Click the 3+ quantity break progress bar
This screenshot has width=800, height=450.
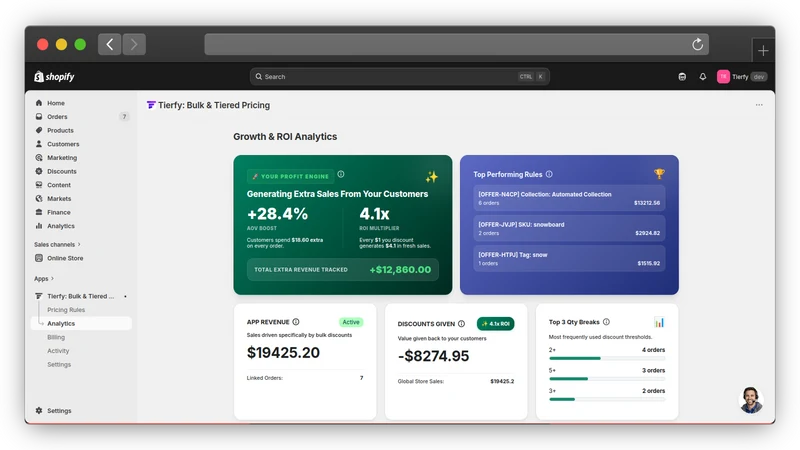(607, 399)
